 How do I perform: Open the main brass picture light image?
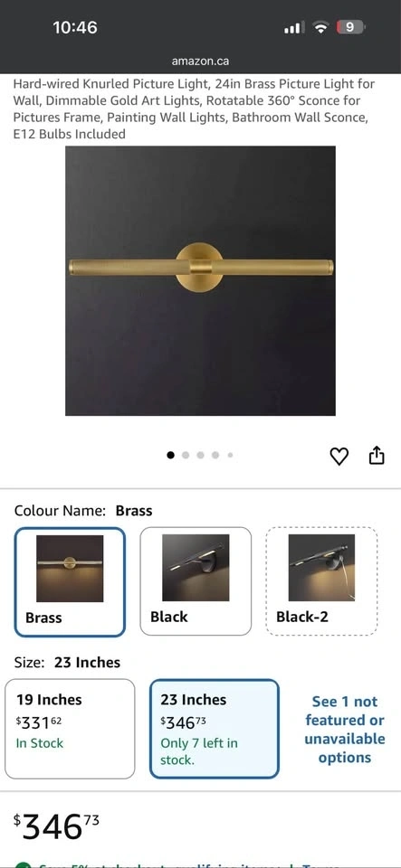[x=201, y=280]
